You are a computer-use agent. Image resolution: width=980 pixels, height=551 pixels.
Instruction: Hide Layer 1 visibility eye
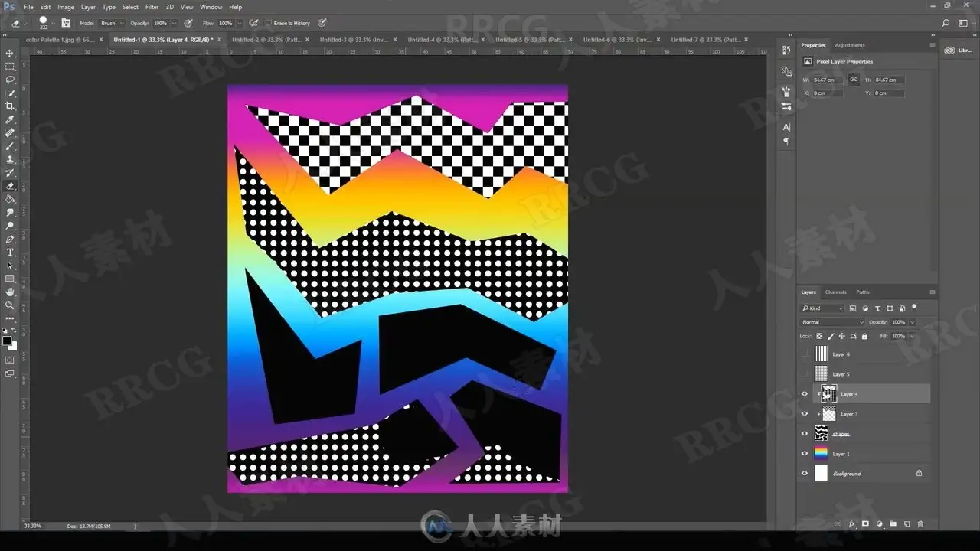(x=804, y=454)
